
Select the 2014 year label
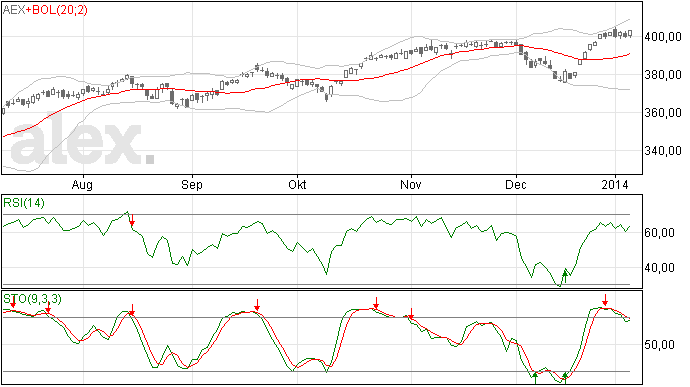click(x=615, y=184)
